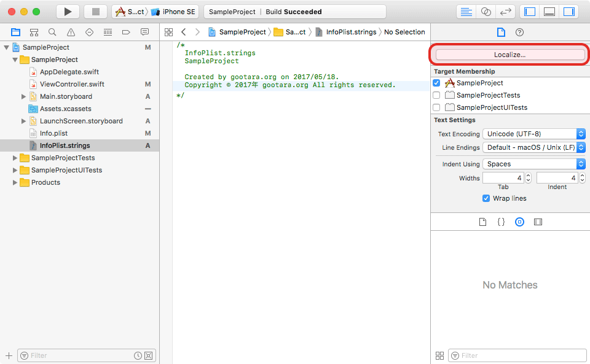Choose the iPhone SE destination

(173, 12)
